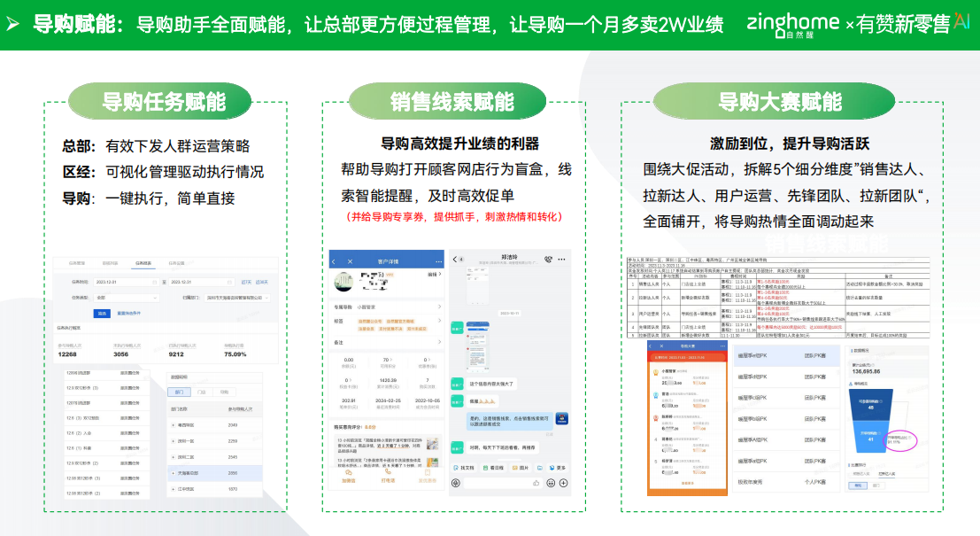980x536 pixels.
Task: Click back arrow in 客户详情 header
Action: click(x=335, y=261)
